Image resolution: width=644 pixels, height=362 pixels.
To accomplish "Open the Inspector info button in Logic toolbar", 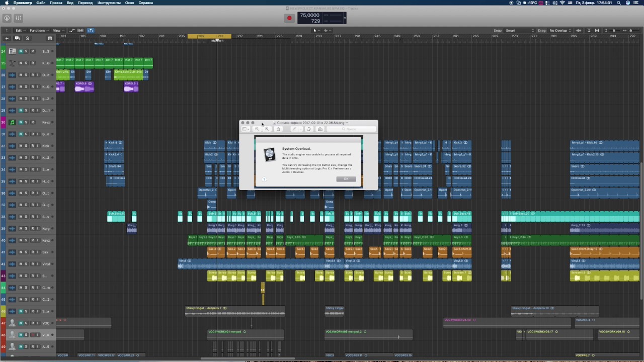I will click(7, 18).
